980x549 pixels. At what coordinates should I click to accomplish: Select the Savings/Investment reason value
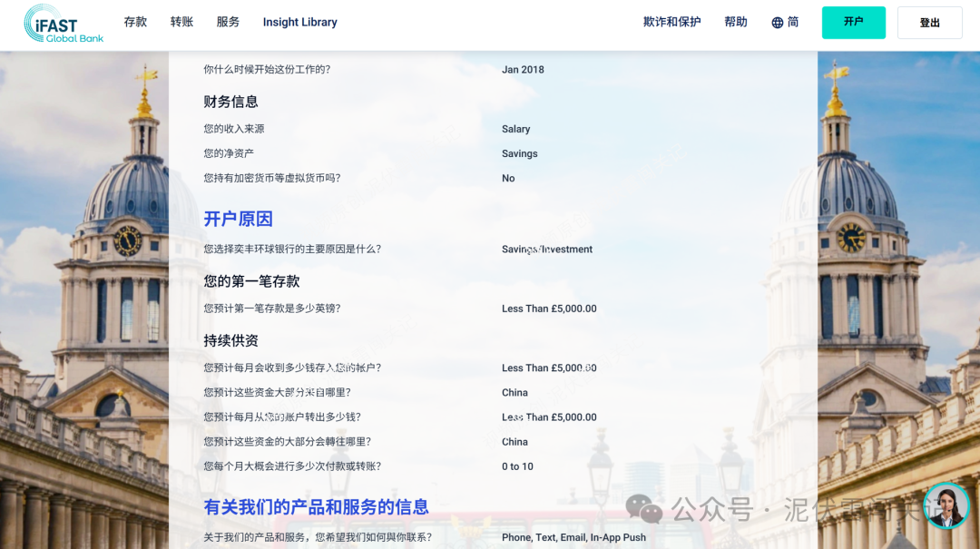coord(547,249)
